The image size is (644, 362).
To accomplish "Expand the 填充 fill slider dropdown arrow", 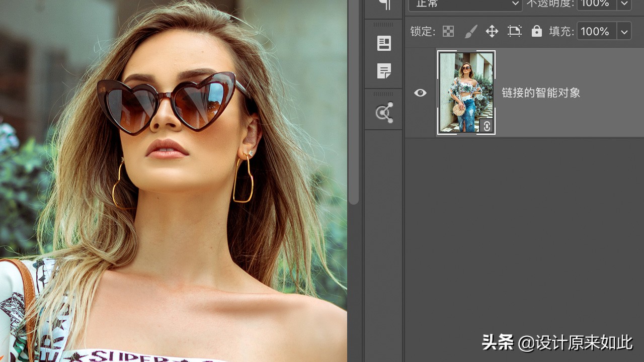I will tap(624, 32).
